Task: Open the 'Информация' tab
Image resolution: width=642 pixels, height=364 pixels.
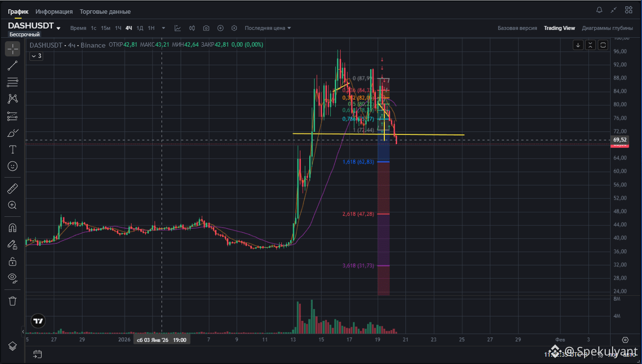Action: (x=54, y=11)
